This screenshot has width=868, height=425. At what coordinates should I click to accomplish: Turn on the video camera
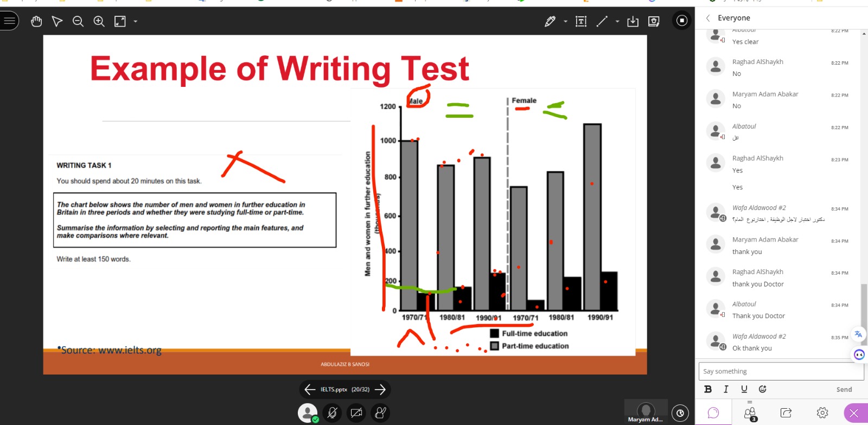[356, 413]
